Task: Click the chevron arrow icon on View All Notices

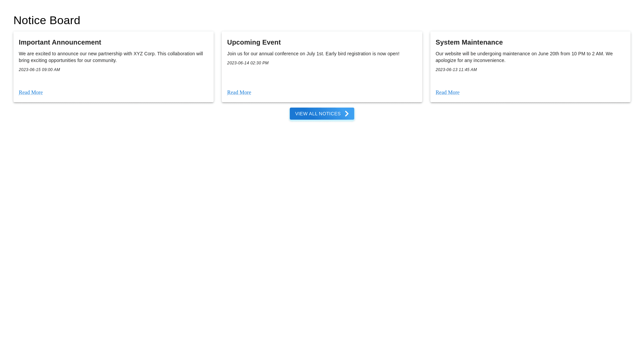Action: (x=347, y=114)
